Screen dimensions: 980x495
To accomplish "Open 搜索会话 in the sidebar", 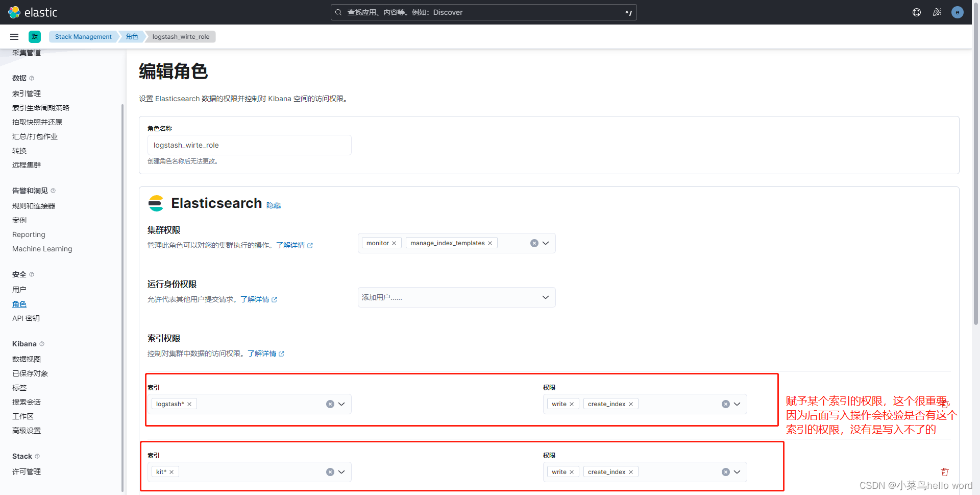I will pyautogui.click(x=27, y=402).
